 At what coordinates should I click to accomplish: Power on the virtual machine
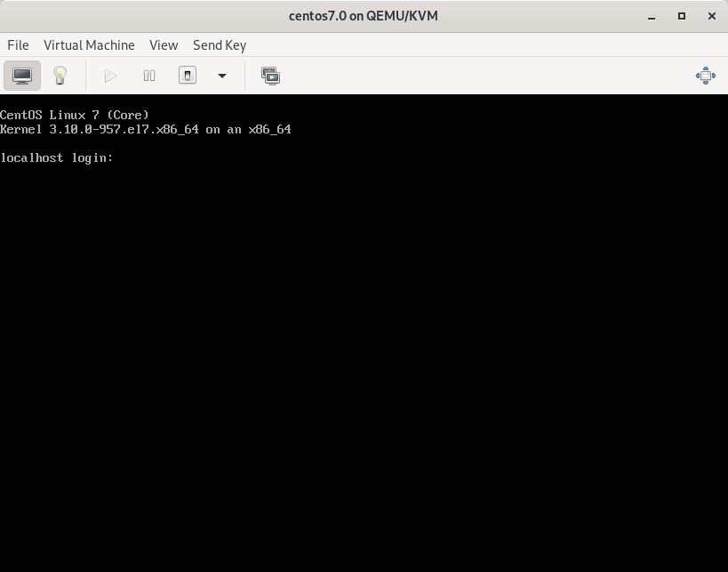point(110,76)
